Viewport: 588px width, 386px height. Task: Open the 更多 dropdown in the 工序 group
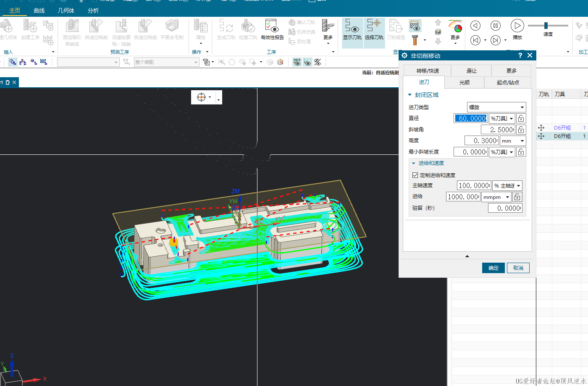328,31
